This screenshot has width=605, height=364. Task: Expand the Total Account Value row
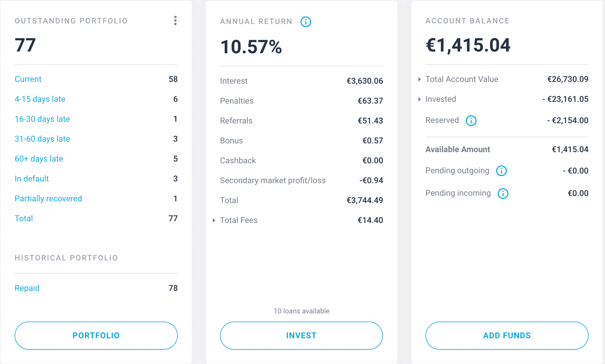[x=420, y=79]
